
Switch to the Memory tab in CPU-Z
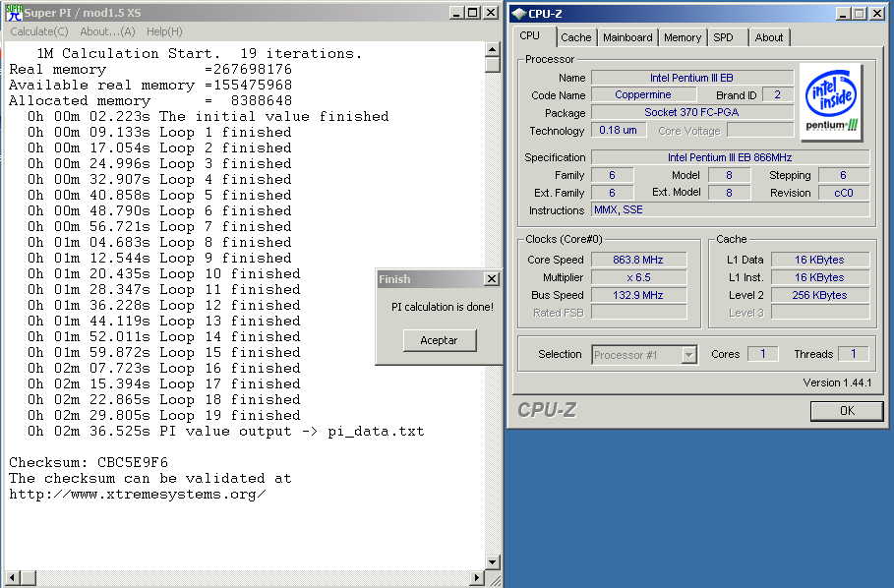(x=683, y=37)
